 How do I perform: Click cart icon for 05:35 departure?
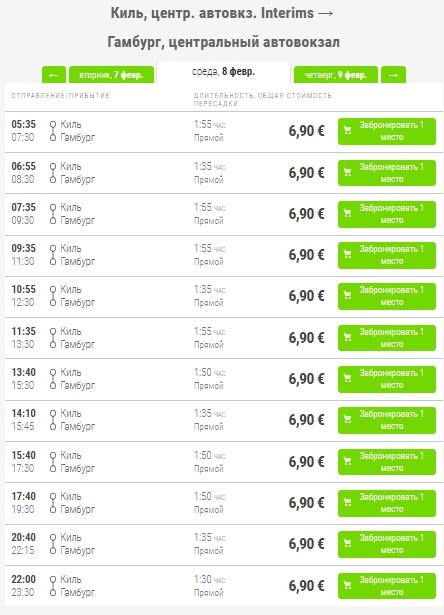point(348,130)
